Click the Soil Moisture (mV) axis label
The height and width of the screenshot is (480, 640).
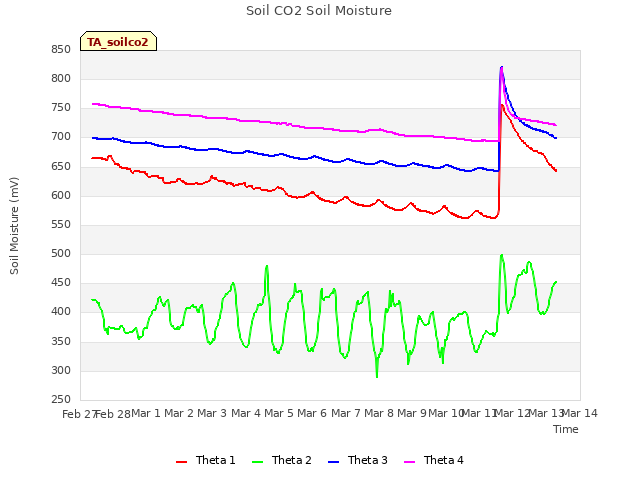(x=14, y=226)
